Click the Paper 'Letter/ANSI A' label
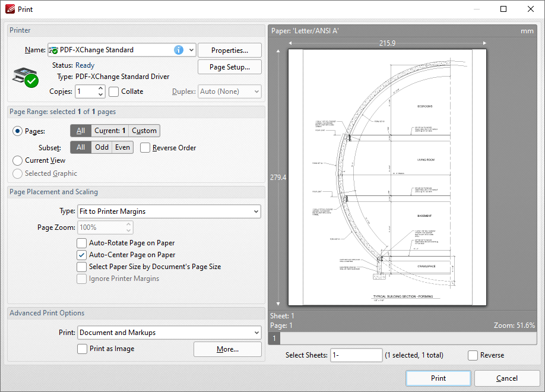Viewport: 545px width, 392px height. (305, 31)
